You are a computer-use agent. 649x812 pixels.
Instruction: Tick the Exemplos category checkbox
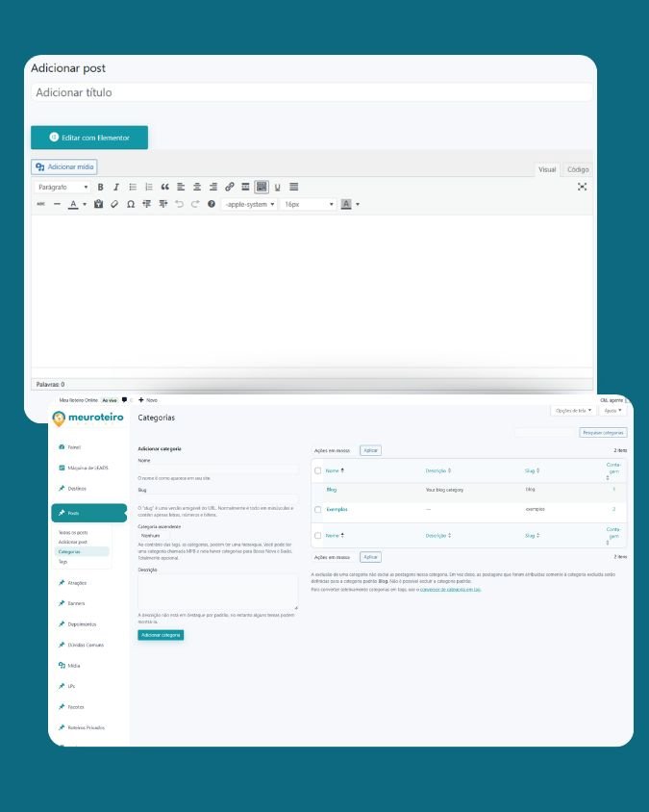(x=318, y=509)
